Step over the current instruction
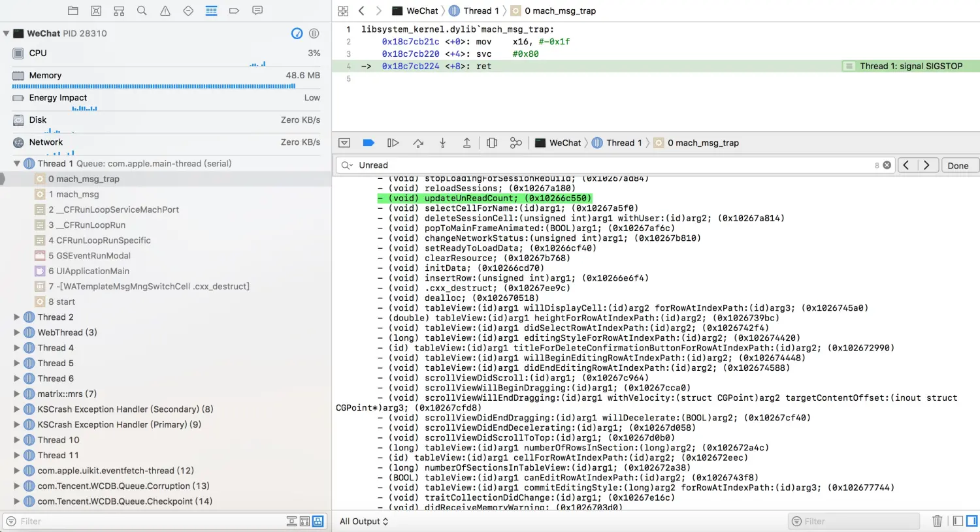Viewport: 980px width, 532px height. point(418,143)
